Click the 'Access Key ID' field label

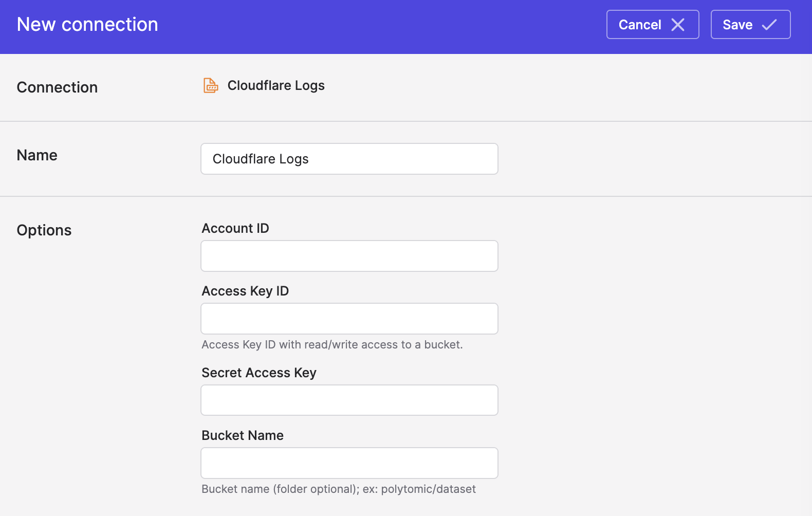point(245,291)
